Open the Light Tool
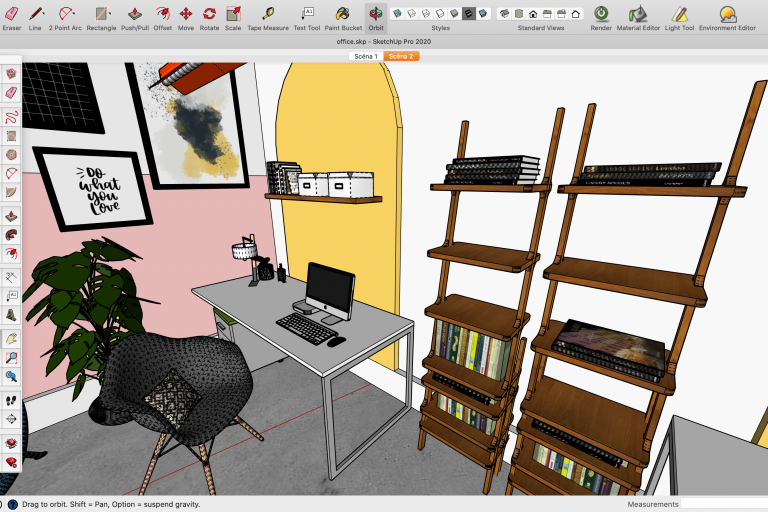The height and width of the screenshot is (512, 768). [680, 14]
